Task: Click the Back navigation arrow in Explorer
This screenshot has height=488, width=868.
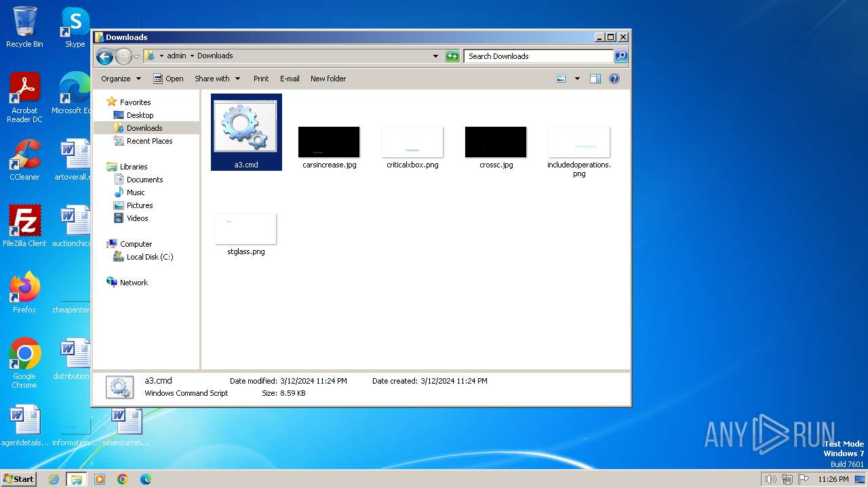Action: coord(104,56)
